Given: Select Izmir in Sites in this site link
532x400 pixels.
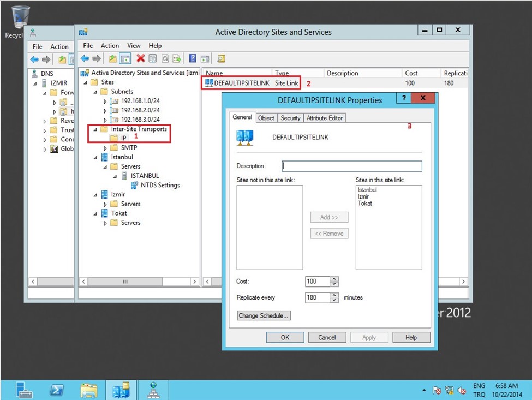Looking at the screenshot, I should pos(363,196).
